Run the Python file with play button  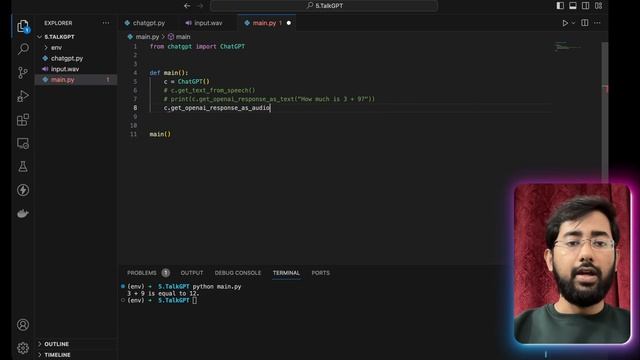565,23
